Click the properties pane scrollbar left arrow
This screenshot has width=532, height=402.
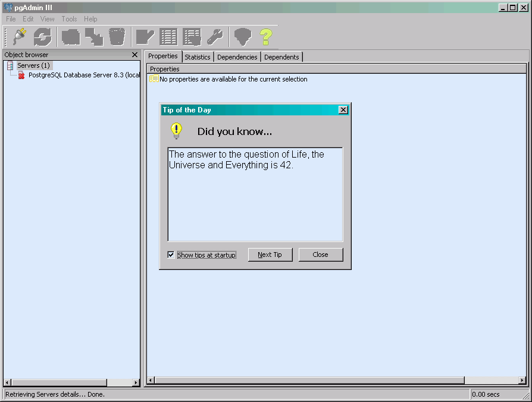(x=151, y=381)
